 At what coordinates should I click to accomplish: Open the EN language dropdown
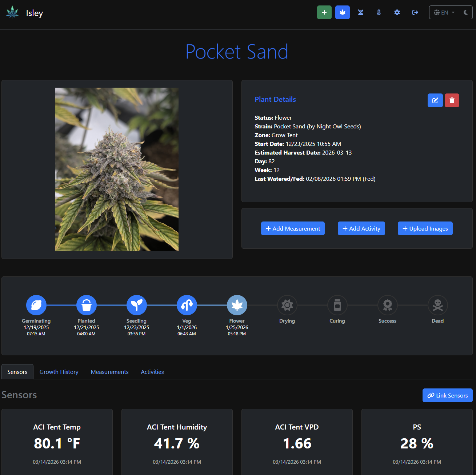click(x=444, y=12)
